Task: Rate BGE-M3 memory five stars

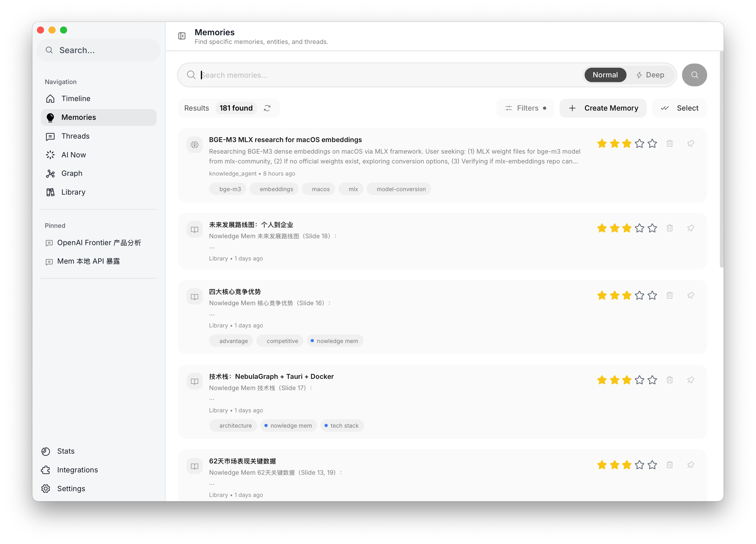Action: (x=652, y=144)
